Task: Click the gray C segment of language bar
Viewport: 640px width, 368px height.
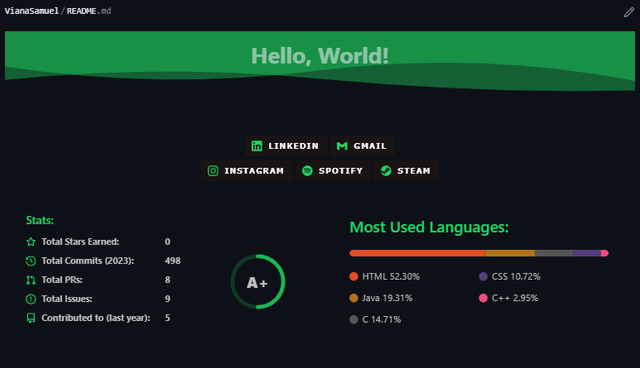Action: click(554, 253)
